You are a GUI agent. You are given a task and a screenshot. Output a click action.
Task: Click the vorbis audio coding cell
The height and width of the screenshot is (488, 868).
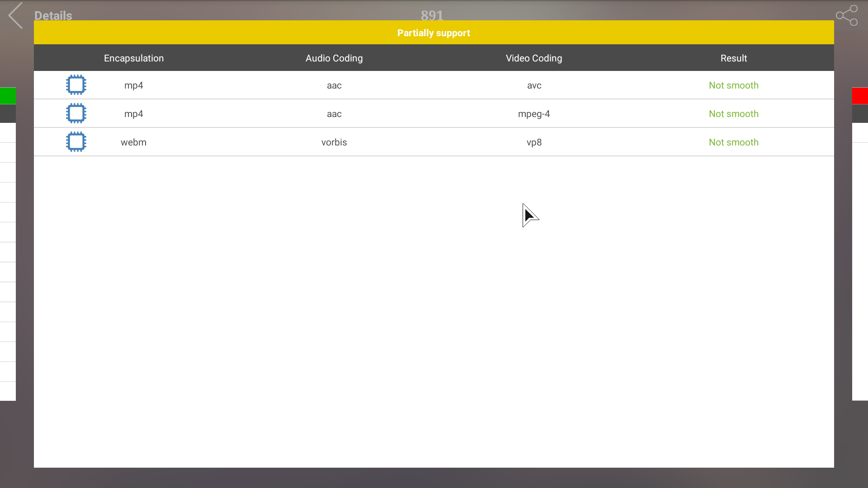pyautogui.click(x=334, y=142)
